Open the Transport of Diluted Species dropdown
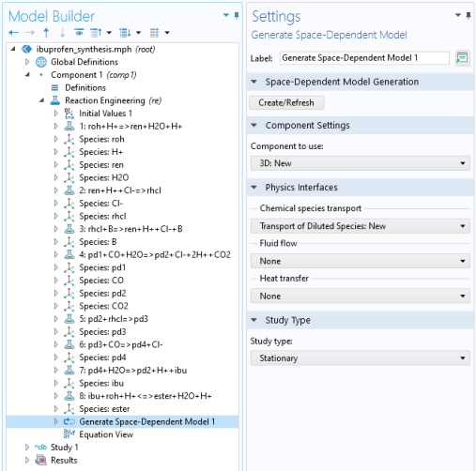 [x=361, y=226]
